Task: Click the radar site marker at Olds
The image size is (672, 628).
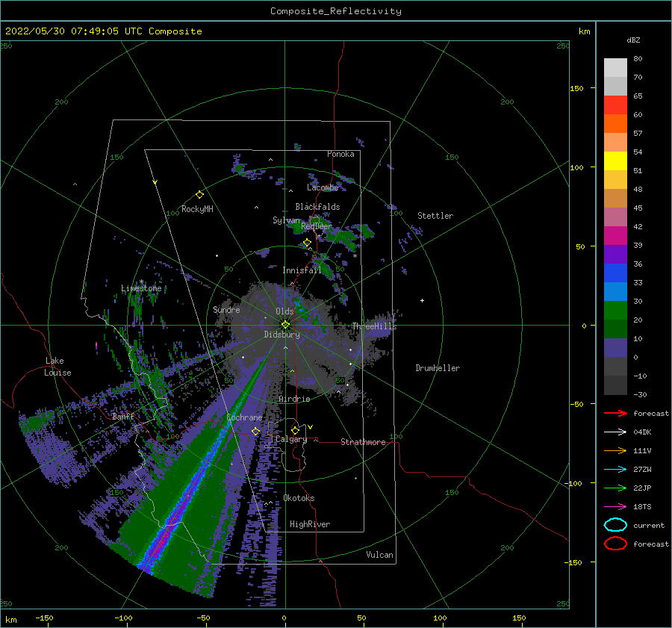Action: pos(285,325)
